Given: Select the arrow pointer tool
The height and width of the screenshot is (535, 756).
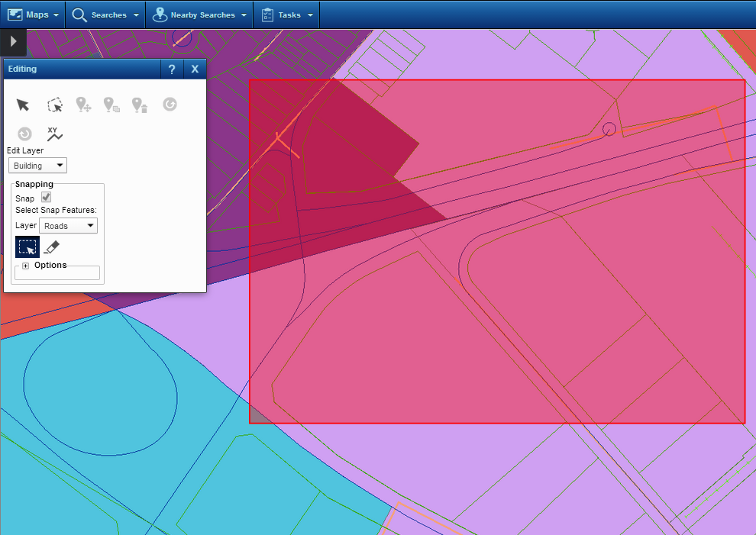Looking at the screenshot, I should pyautogui.click(x=23, y=105).
